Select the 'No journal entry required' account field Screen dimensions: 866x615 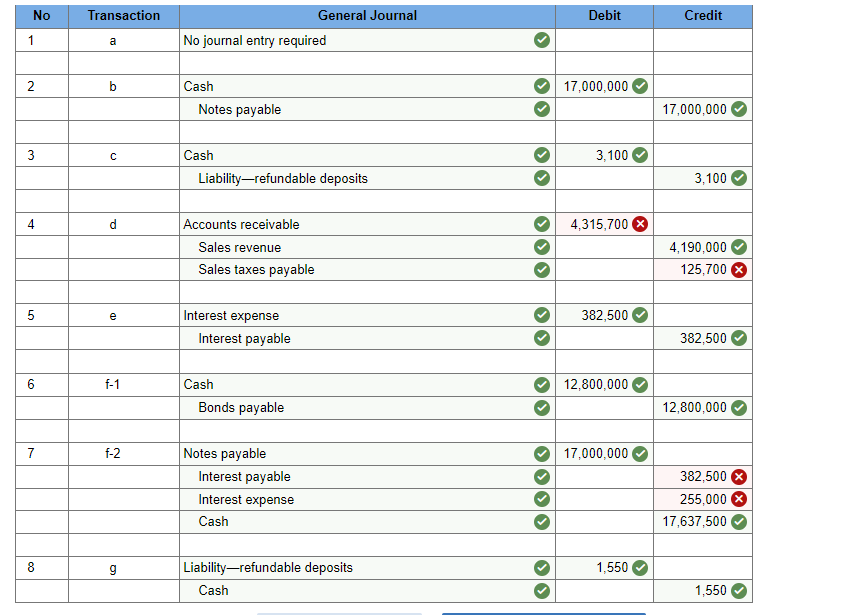coord(367,40)
